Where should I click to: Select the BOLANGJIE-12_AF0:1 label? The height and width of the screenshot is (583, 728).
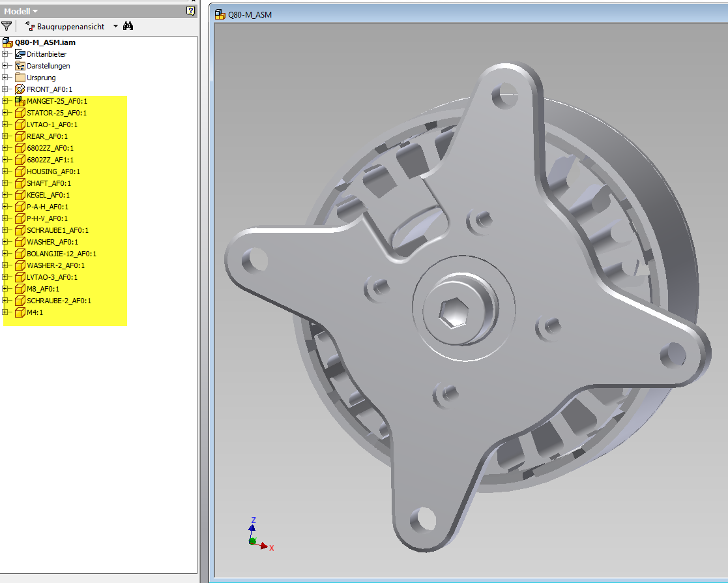point(61,254)
